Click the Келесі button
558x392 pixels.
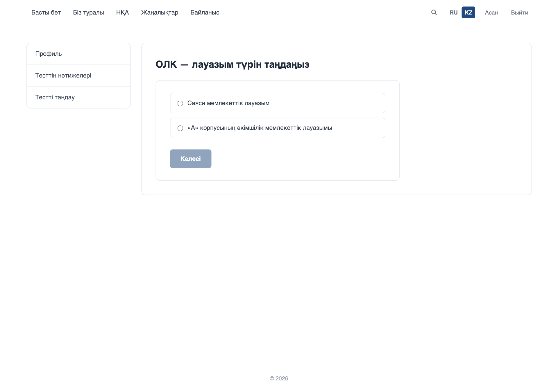click(x=191, y=159)
